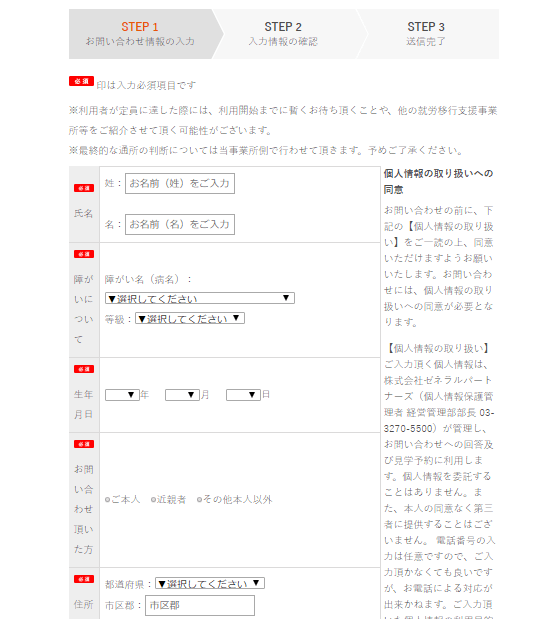Expand the 都道府県 prefecture dropdown
Image resolution: width=546 pixels, height=619 pixels.
point(210,583)
